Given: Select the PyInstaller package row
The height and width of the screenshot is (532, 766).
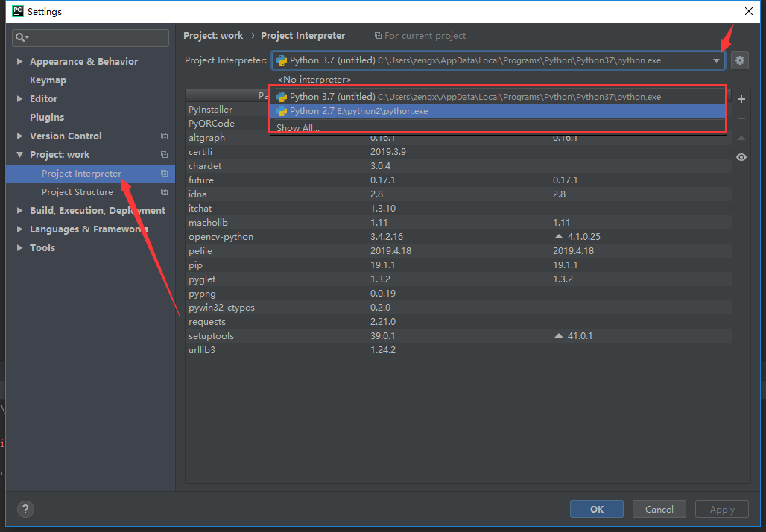Looking at the screenshot, I should click(x=228, y=110).
